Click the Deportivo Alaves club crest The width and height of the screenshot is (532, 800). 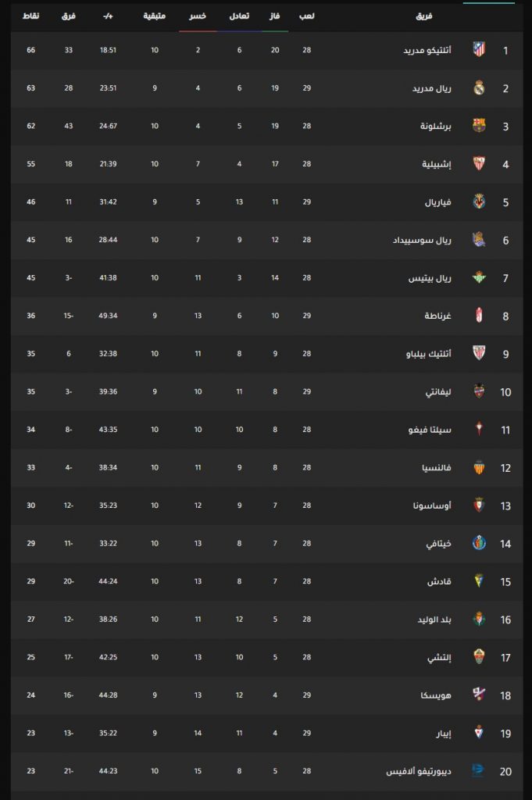479,770
